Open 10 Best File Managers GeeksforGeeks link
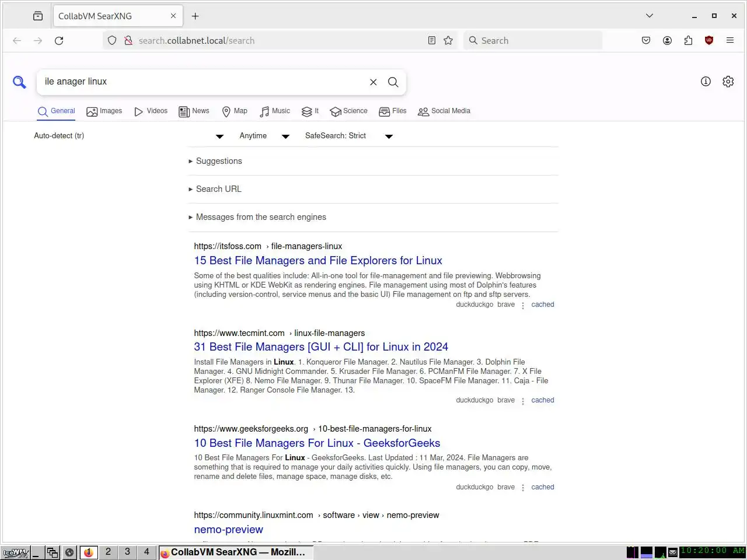Image resolution: width=747 pixels, height=560 pixels. 317,443
